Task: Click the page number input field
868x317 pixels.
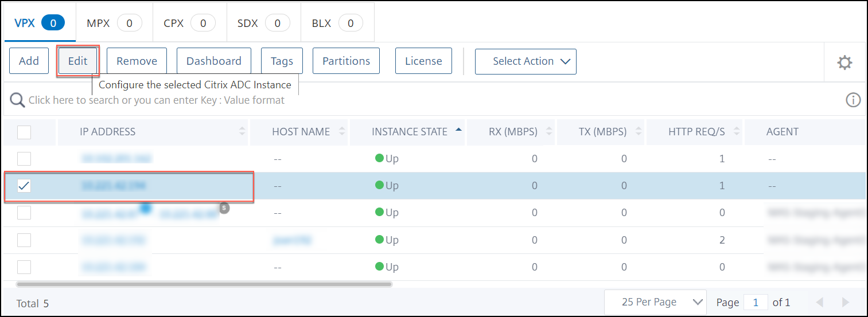Action: pos(756,302)
